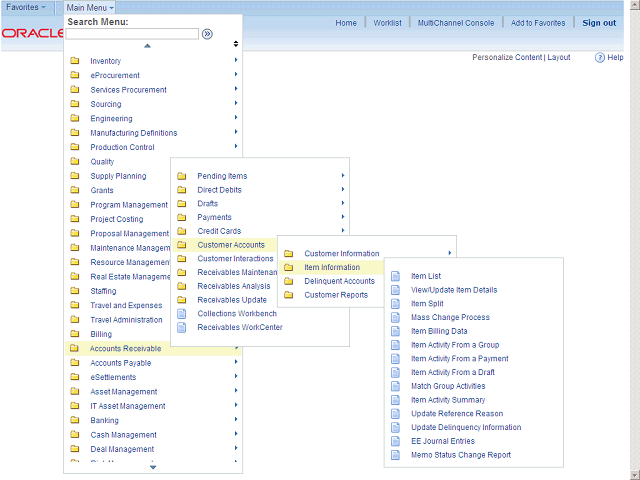Click the Sign out link

[599, 23]
